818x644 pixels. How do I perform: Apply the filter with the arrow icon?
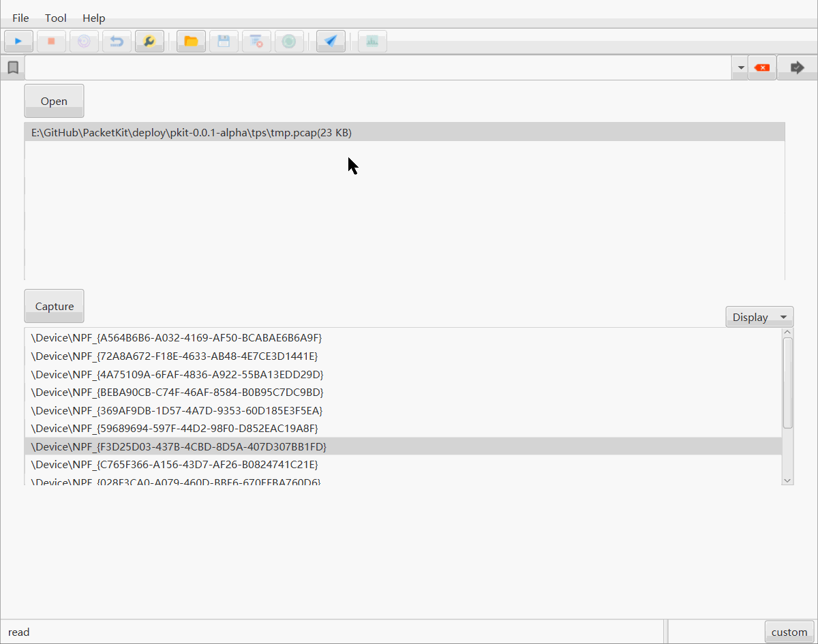click(797, 67)
